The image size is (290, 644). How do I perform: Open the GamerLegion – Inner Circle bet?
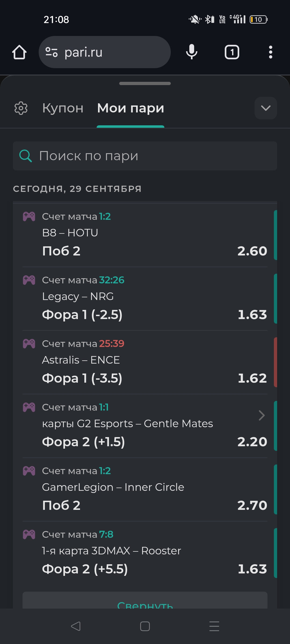pyautogui.click(x=145, y=489)
